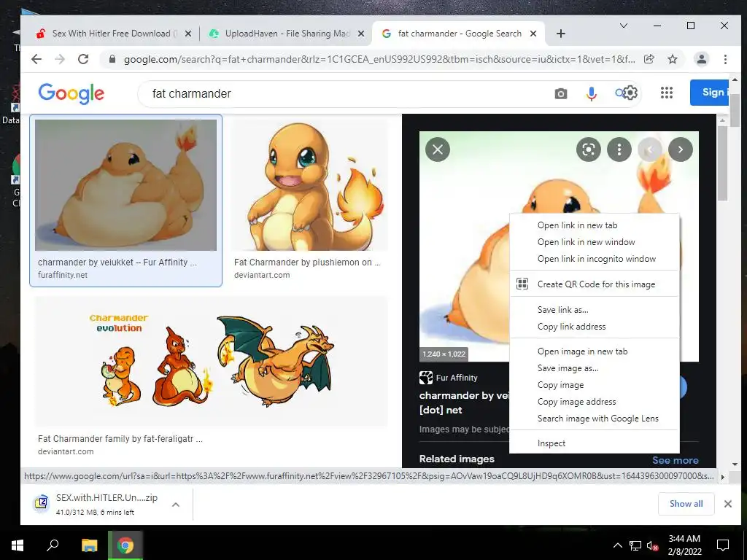
Task: Choose Open link in new tab
Action: pos(594,225)
